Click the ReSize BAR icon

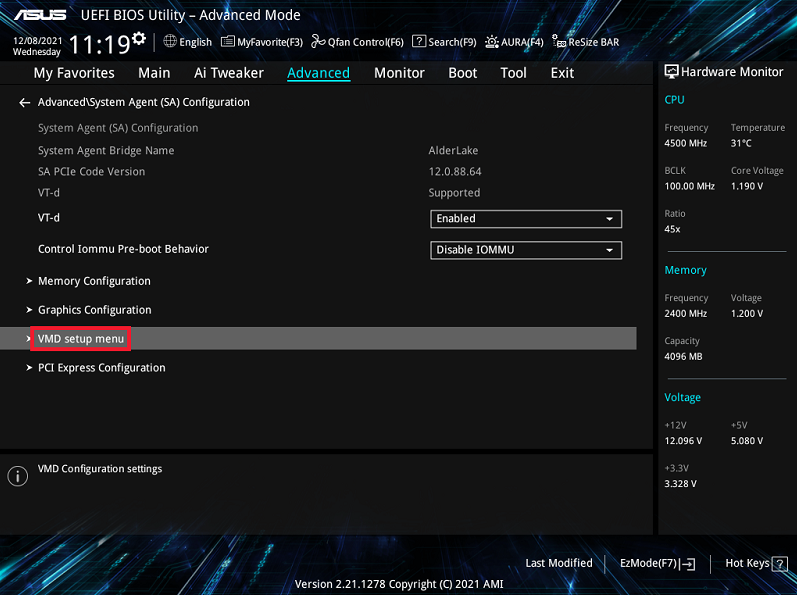(x=559, y=42)
